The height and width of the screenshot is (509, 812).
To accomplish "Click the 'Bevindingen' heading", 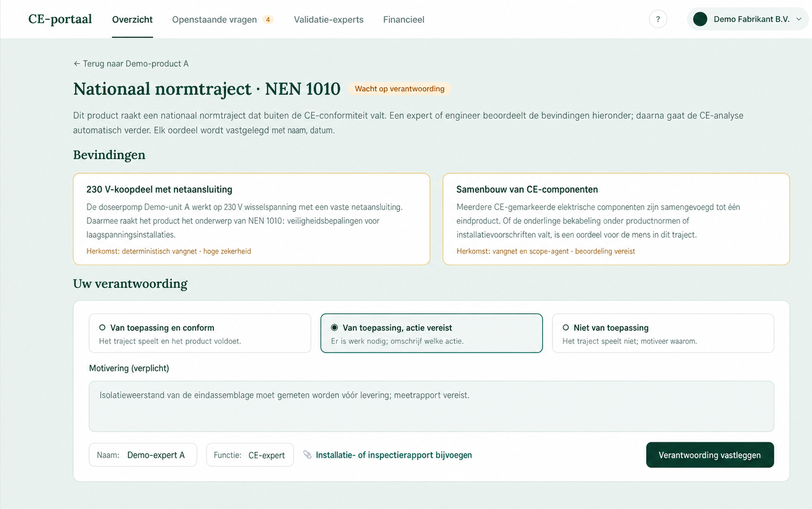I will [x=109, y=155].
